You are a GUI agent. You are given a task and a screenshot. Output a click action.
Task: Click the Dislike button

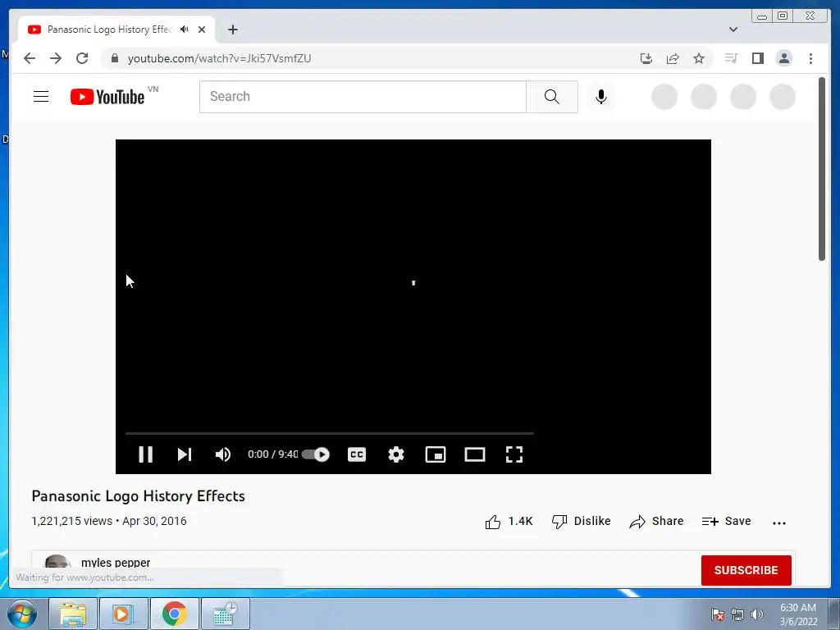[x=582, y=521]
